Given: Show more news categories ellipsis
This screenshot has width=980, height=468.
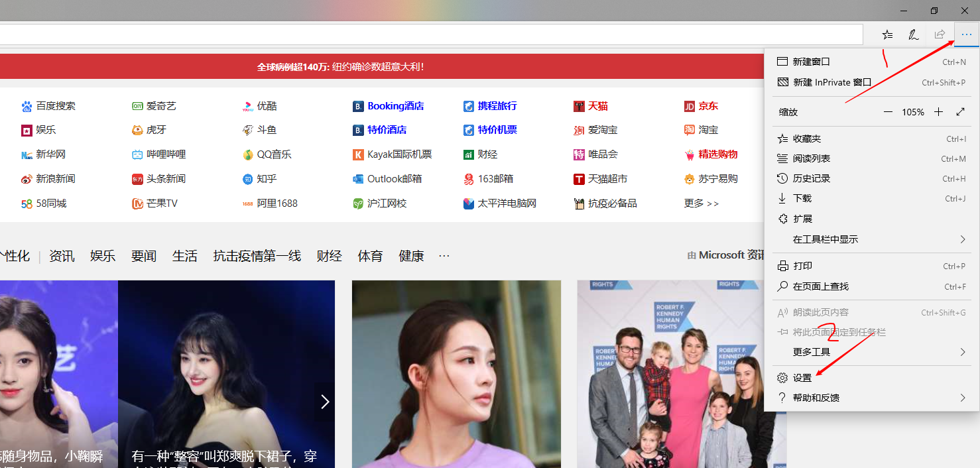Looking at the screenshot, I should coord(444,256).
